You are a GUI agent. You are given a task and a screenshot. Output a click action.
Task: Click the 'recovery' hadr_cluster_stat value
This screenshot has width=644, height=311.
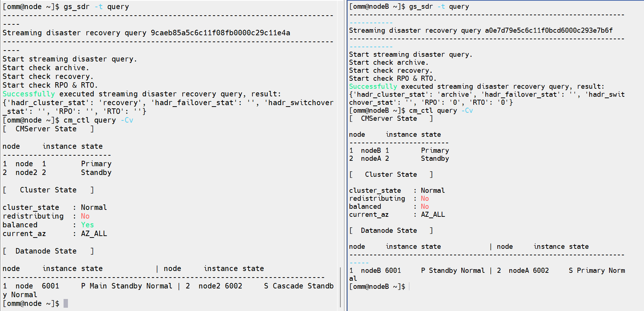[120, 103]
